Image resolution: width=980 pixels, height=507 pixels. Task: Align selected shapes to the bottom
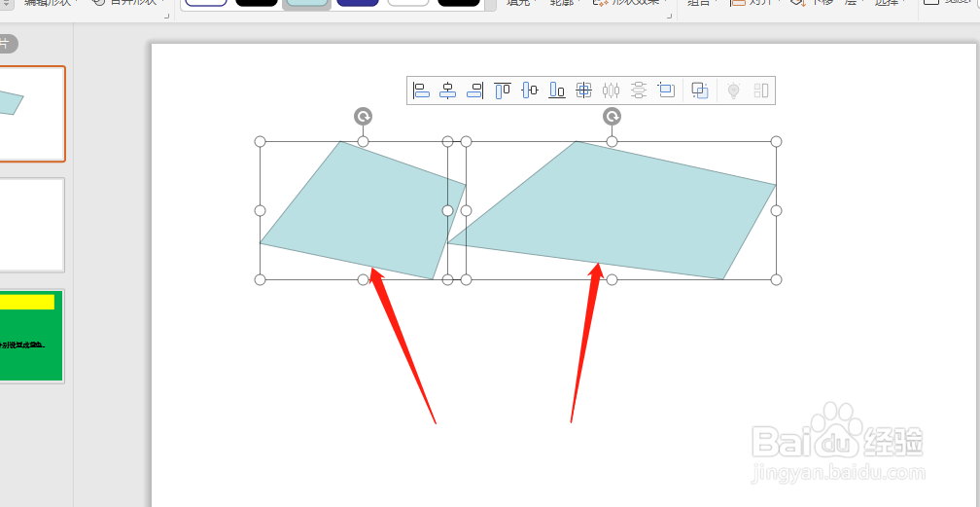[557, 91]
